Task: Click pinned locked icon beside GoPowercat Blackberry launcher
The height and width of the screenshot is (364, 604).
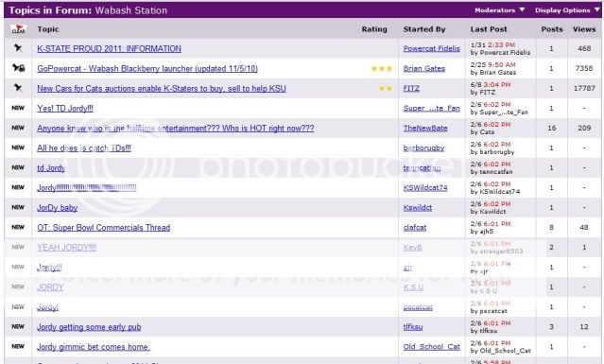Action: (18, 68)
